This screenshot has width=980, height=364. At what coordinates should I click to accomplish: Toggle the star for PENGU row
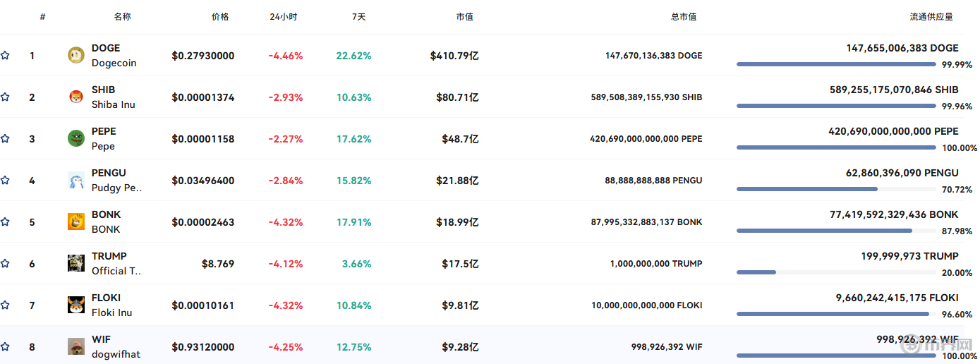pyautogui.click(x=5, y=180)
